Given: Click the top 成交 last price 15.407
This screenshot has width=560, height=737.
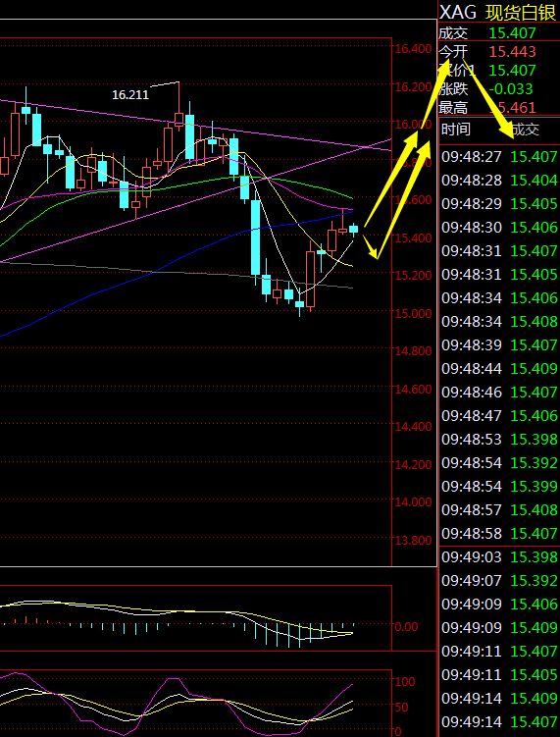Looking at the screenshot, I should [512, 33].
